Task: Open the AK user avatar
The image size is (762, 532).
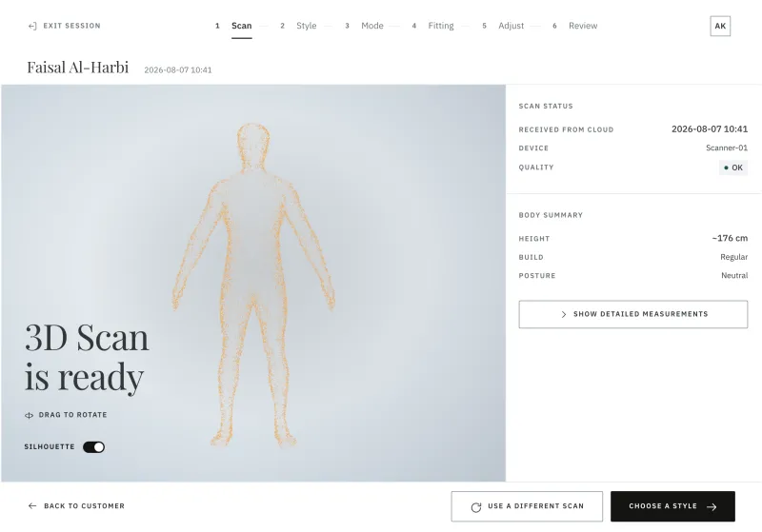Action: [720, 26]
